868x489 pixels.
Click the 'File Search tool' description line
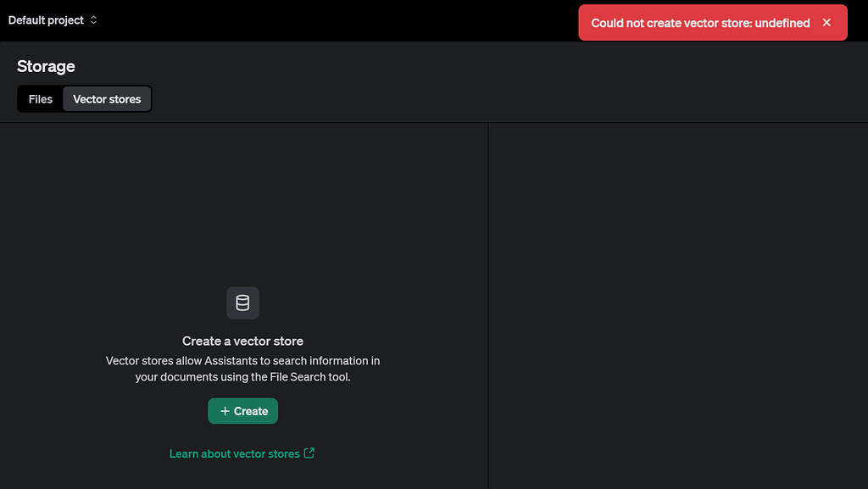coord(242,376)
